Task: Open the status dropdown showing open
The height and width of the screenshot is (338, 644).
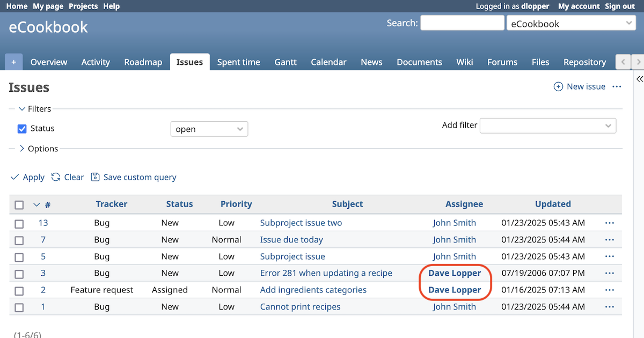Action: tap(209, 129)
